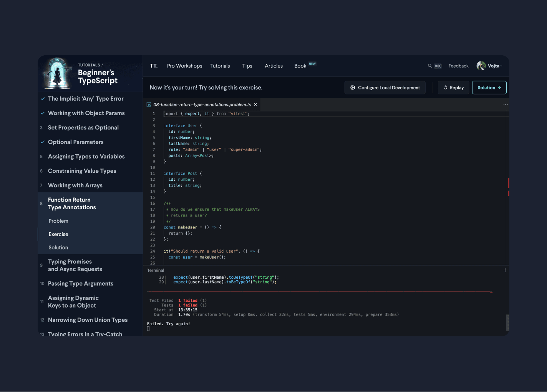Open search with the magnifier icon

(429, 66)
